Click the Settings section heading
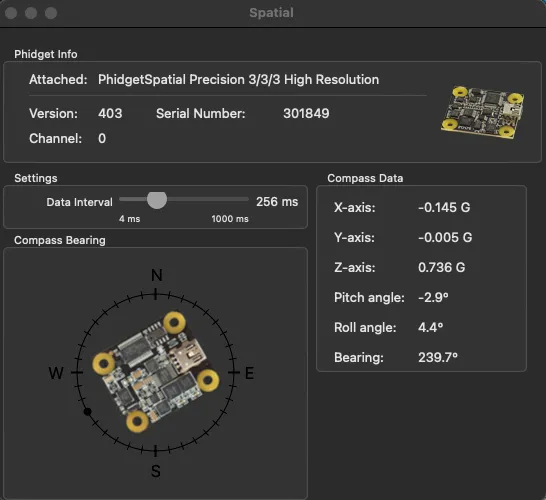This screenshot has width=546, height=500. (x=36, y=178)
